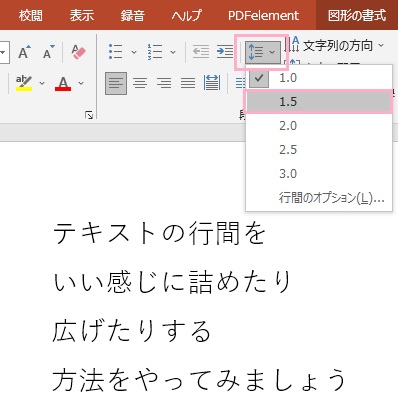
Task: Center the text
Action: (x=140, y=83)
